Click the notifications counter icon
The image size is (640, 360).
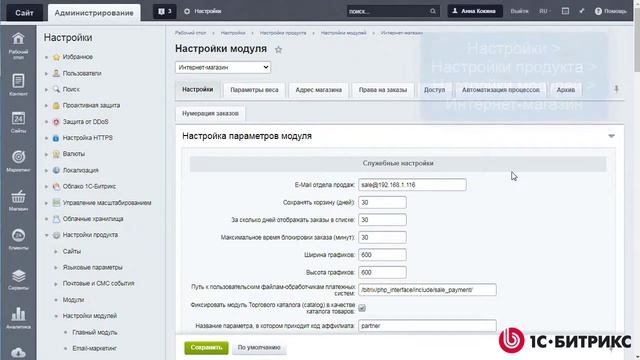coord(164,11)
